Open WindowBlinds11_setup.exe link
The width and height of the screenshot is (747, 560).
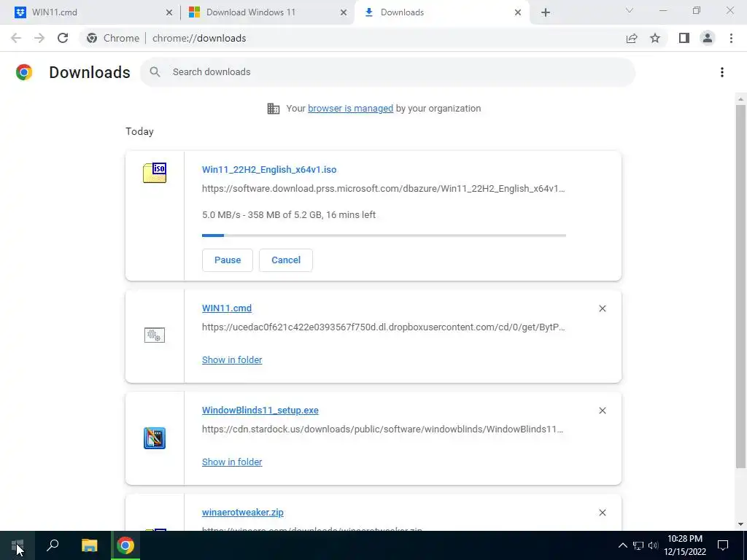pyautogui.click(x=260, y=410)
